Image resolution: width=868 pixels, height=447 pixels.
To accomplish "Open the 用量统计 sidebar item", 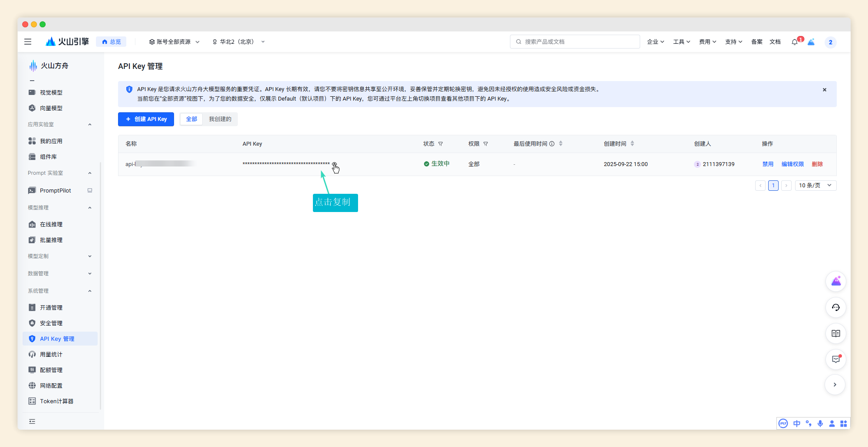I will coord(51,354).
